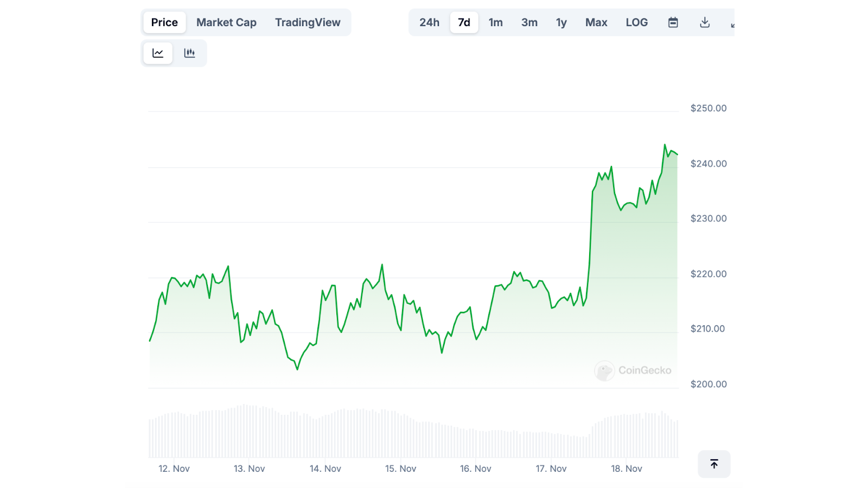Set chart range to 3m
This screenshot has height=488, width=868.
click(529, 22)
